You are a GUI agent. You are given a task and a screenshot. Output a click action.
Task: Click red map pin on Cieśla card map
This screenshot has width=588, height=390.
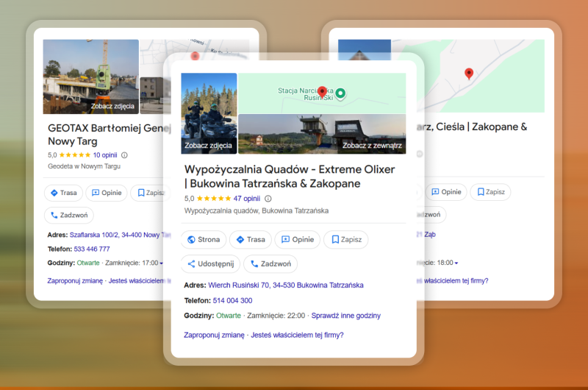click(469, 73)
